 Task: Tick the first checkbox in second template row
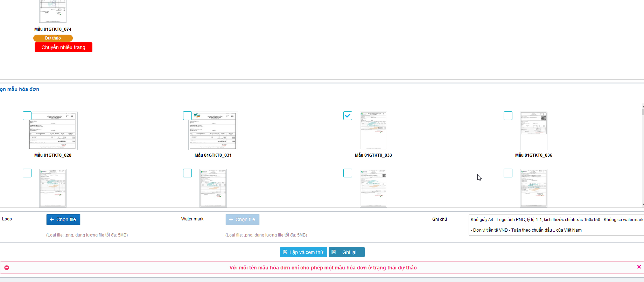tap(27, 173)
